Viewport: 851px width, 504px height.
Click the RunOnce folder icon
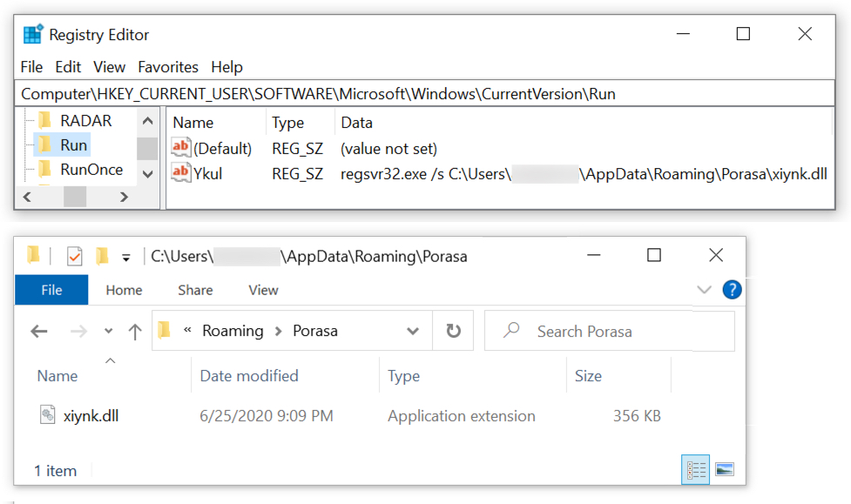[x=44, y=169]
